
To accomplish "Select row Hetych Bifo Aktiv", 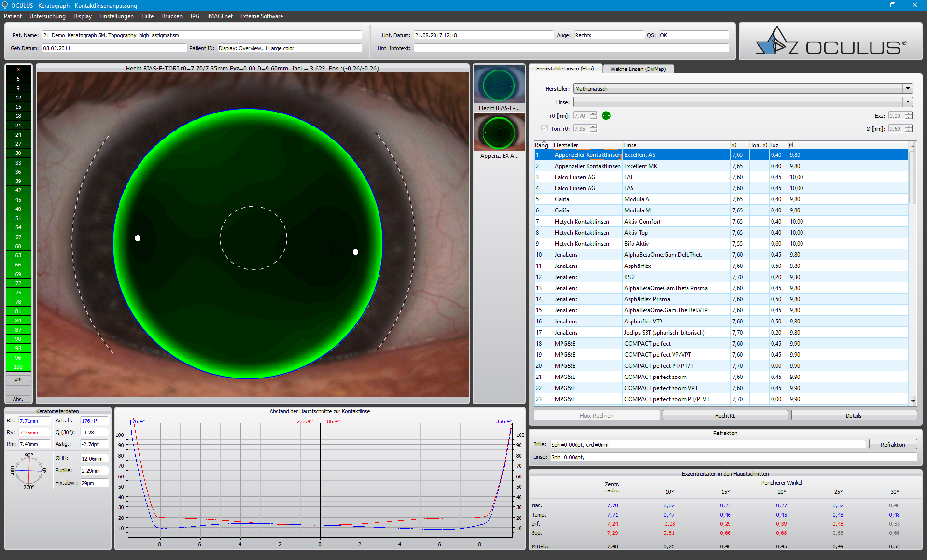I will click(x=721, y=244).
